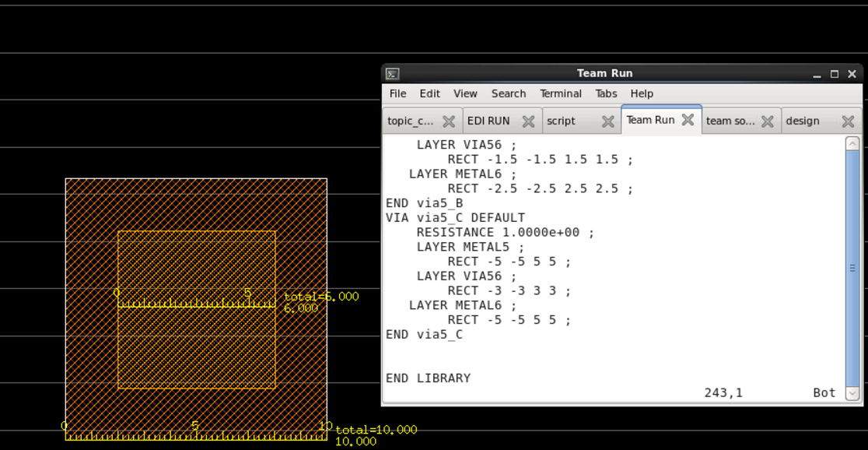
Task: Open the Search menu
Action: [509, 93]
